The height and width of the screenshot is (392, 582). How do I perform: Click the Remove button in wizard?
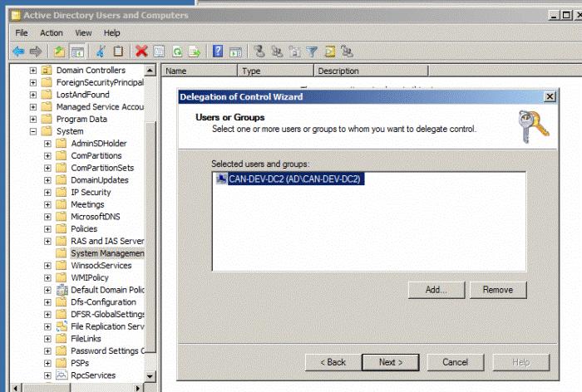pyautogui.click(x=498, y=290)
